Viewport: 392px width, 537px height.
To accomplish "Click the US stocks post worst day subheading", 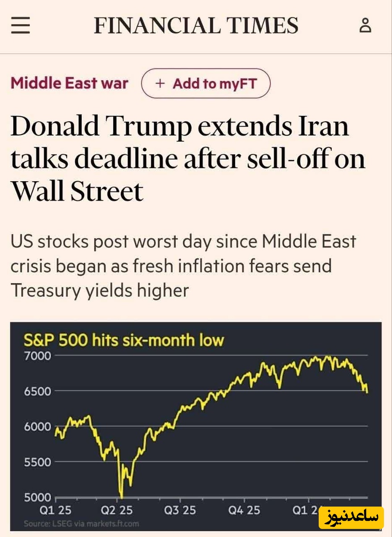I will pyautogui.click(x=183, y=266).
